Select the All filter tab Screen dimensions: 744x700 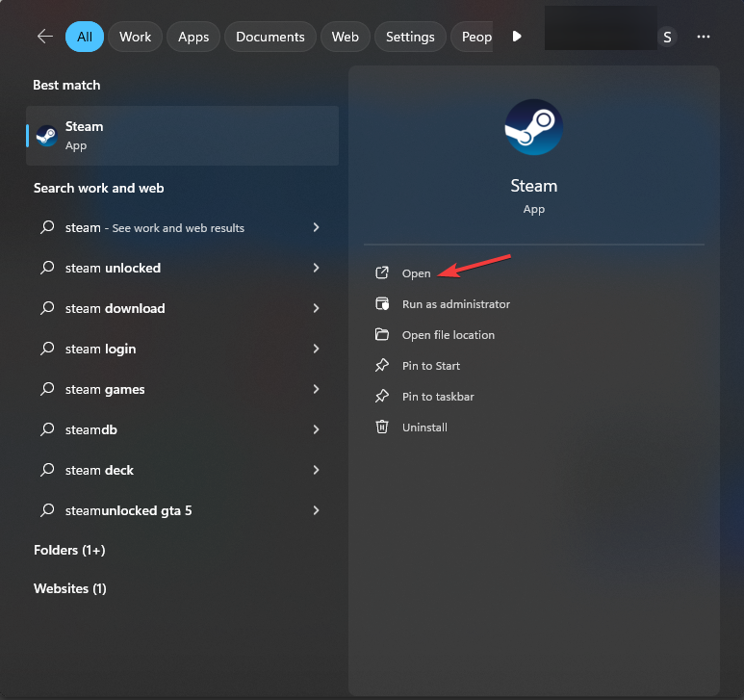(85, 37)
